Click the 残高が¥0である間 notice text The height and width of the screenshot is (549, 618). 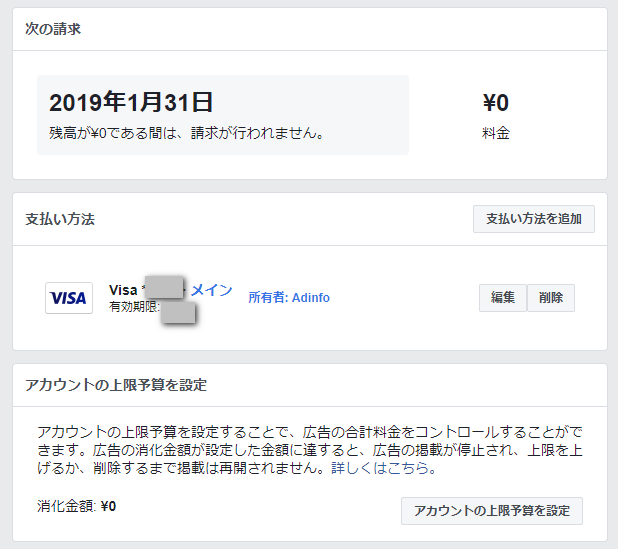[x=186, y=133]
